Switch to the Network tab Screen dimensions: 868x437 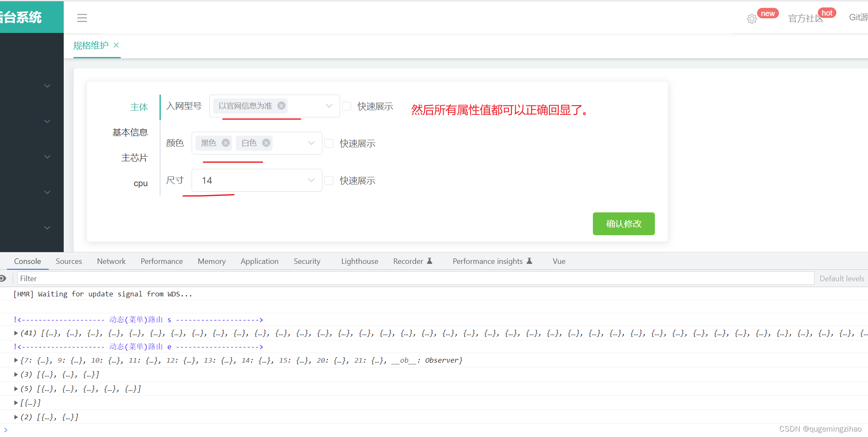(111, 261)
